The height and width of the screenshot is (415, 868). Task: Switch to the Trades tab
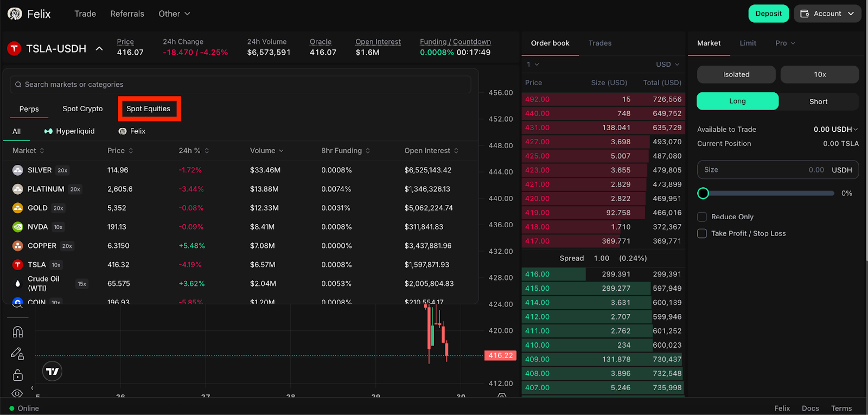point(599,43)
